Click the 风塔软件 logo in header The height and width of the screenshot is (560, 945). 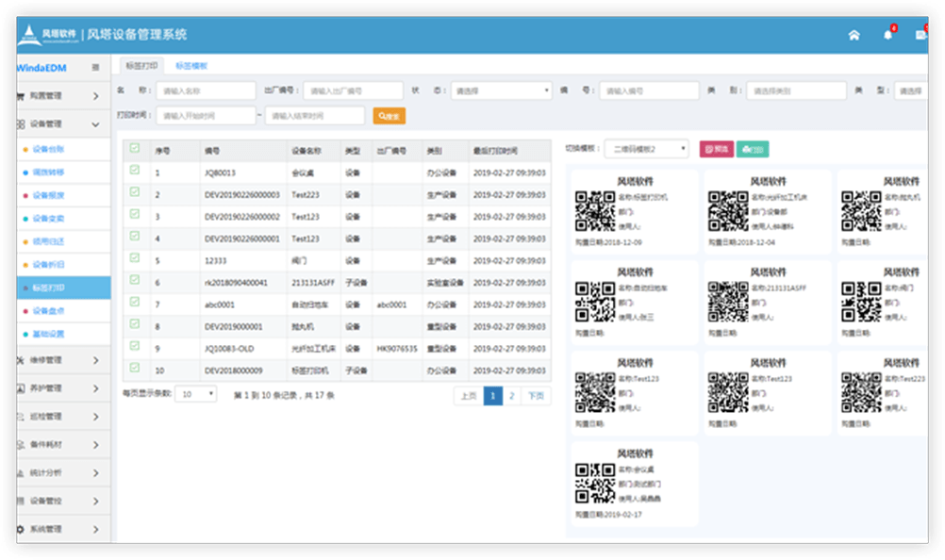pos(47,35)
